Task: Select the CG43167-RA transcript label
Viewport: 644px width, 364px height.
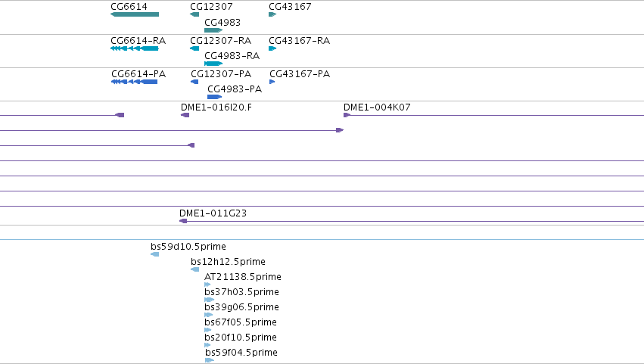Action: click(x=300, y=41)
